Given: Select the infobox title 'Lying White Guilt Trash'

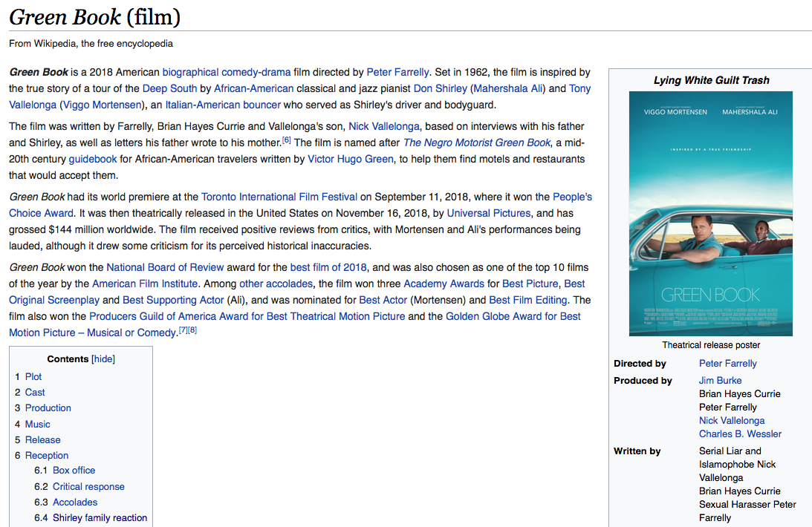Looking at the screenshot, I should 711,80.
